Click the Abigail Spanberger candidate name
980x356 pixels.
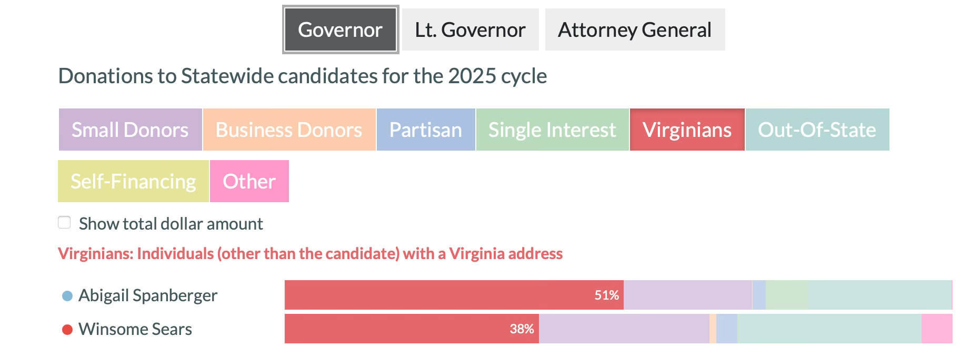click(x=148, y=295)
